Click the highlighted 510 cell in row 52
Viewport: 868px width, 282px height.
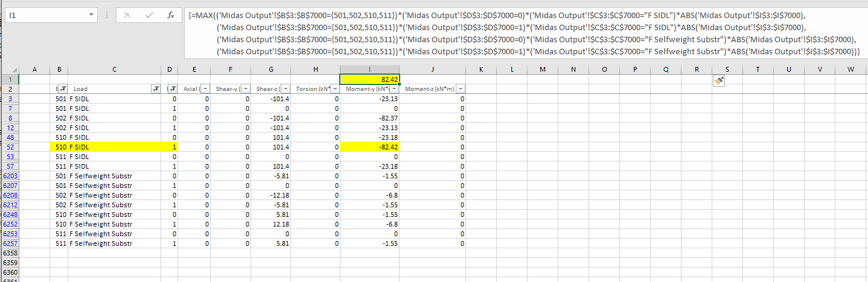[60, 146]
